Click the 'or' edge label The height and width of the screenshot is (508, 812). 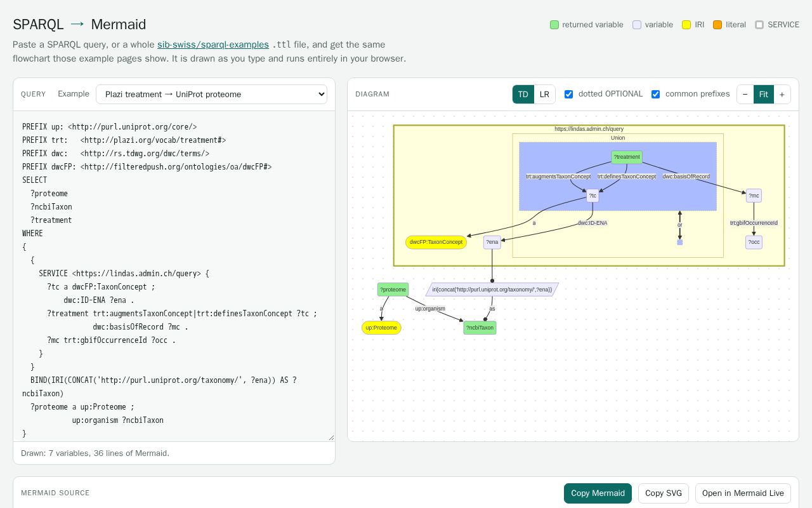pyautogui.click(x=679, y=225)
